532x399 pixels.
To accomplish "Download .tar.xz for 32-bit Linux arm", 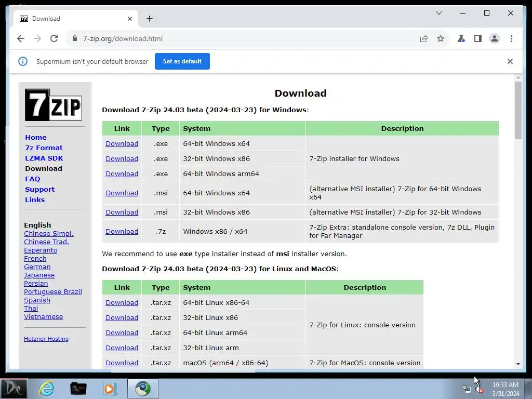I will tap(122, 348).
